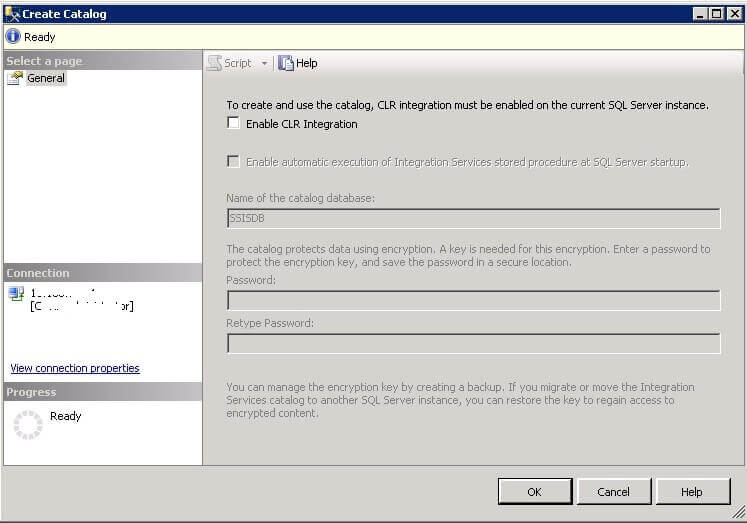Click the server connection icon
747x523 pixels.
point(16,294)
